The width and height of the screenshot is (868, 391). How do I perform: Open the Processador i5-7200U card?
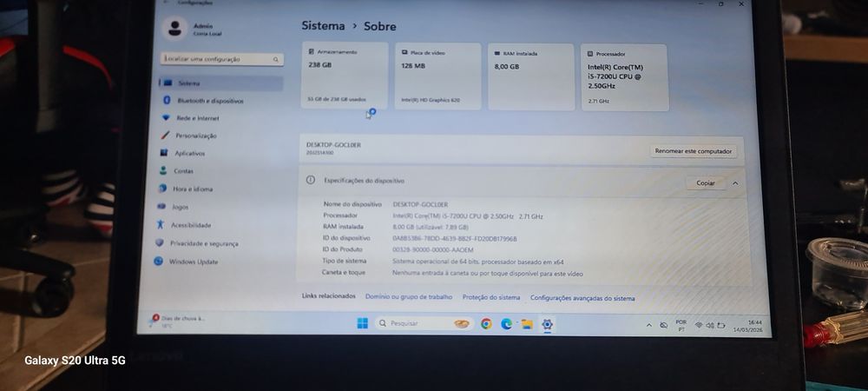point(624,77)
